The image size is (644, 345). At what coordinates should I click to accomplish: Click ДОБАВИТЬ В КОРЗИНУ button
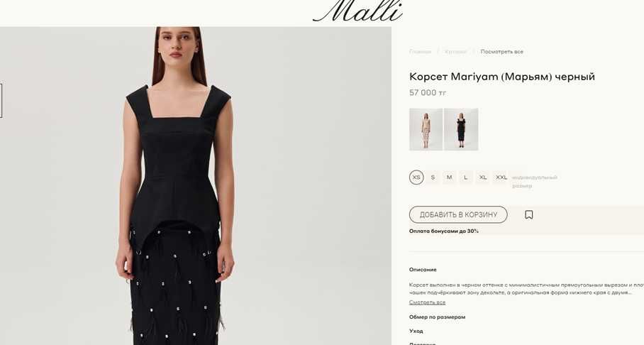pos(458,214)
